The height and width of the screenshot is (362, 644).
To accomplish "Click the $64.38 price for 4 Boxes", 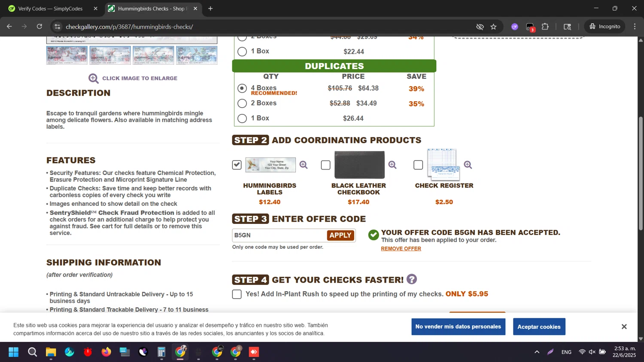I will pos(368,88).
